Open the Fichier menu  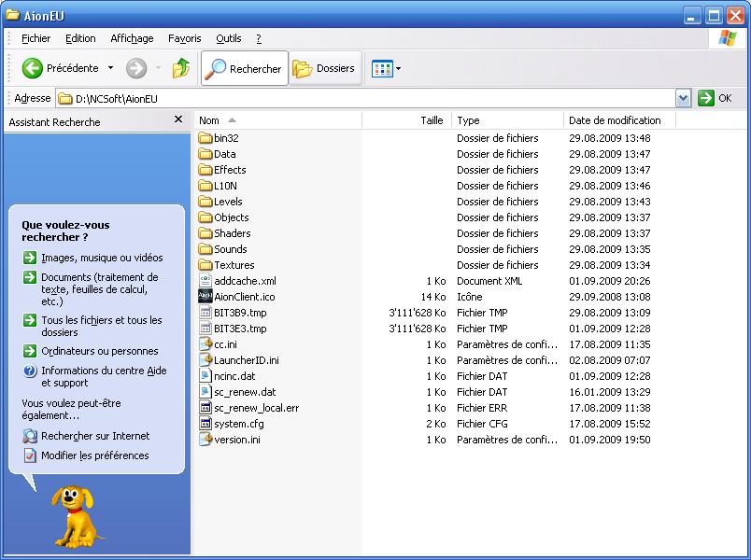(x=35, y=38)
